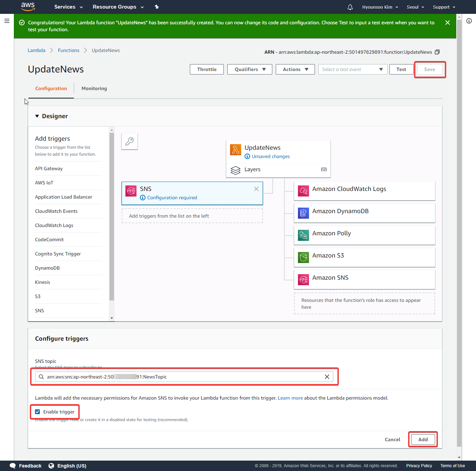
Task: Go to the Functions breadcrumb
Action: (69, 50)
